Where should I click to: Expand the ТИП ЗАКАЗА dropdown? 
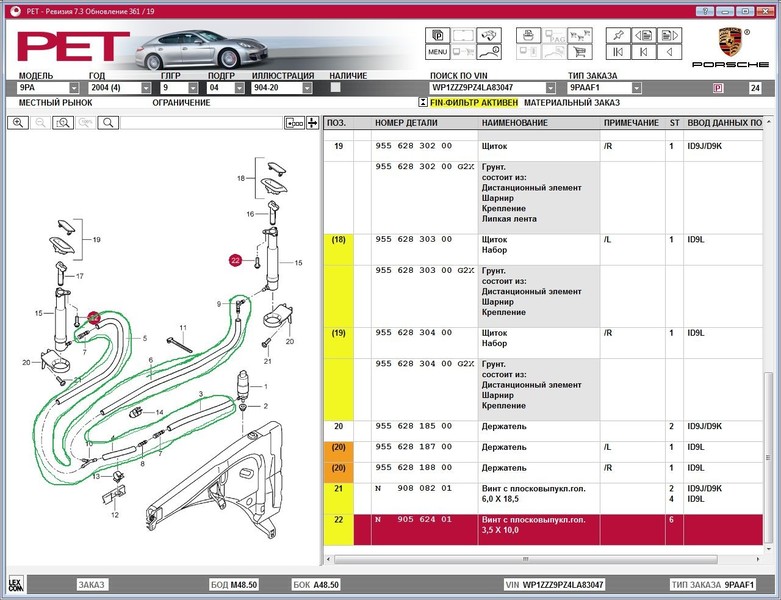[636, 88]
